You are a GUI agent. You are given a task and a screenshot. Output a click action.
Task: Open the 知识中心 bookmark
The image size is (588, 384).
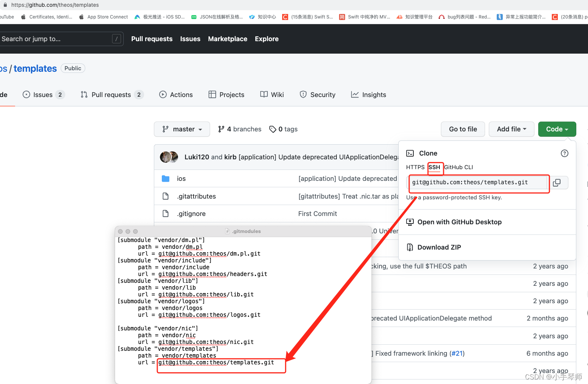pyautogui.click(x=263, y=17)
